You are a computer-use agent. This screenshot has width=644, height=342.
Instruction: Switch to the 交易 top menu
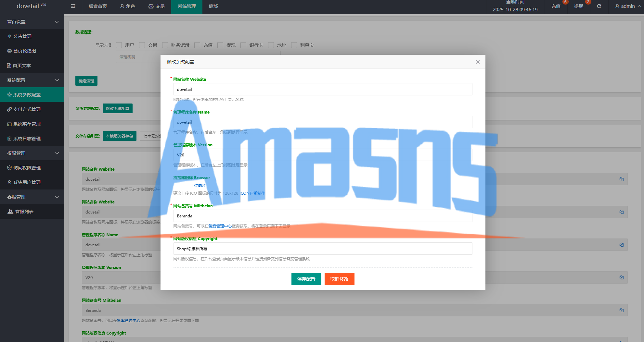156,6
